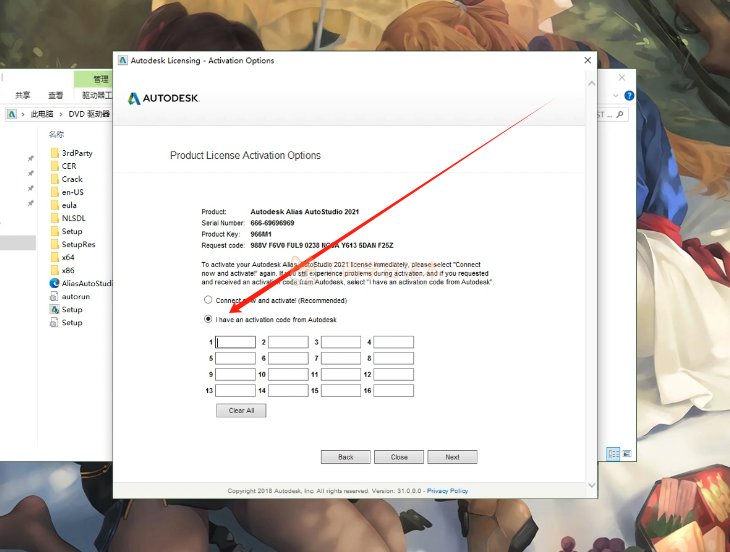730x552 pixels.
Task: Select I have an activation code option
Action: [x=208, y=319]
